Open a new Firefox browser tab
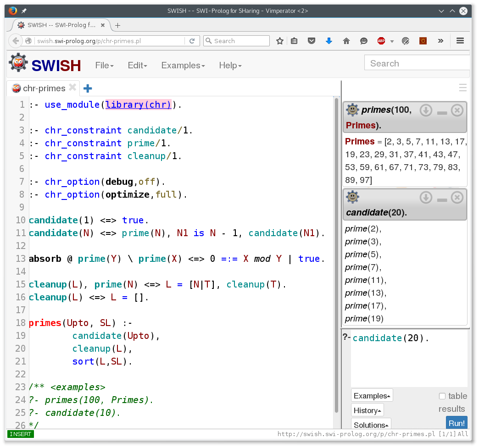 117,25
